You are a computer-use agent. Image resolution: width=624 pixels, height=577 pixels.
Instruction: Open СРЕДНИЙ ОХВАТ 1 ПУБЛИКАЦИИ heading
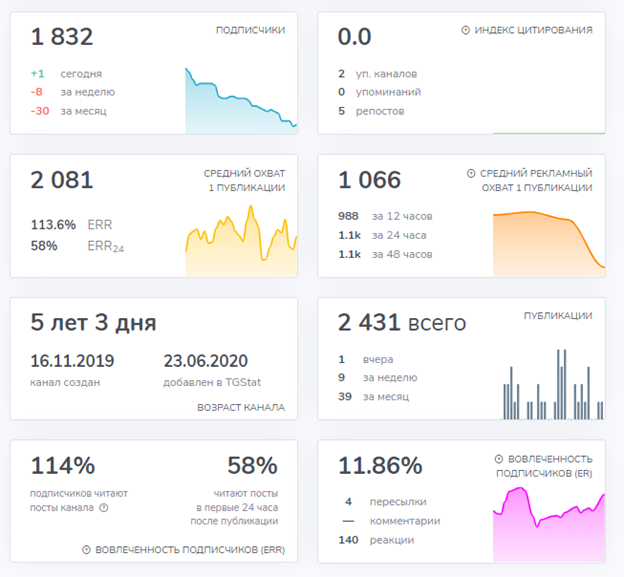coord(244,180)
